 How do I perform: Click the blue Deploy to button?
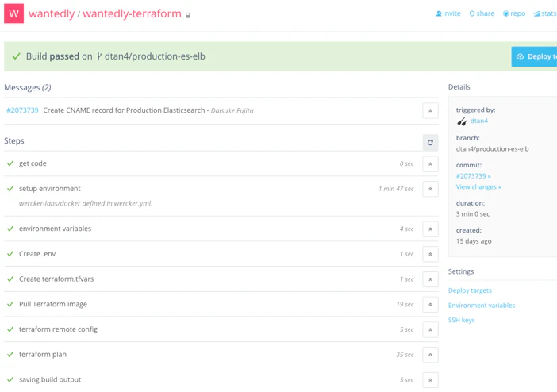pyautogui.click(x=534, y=56)
